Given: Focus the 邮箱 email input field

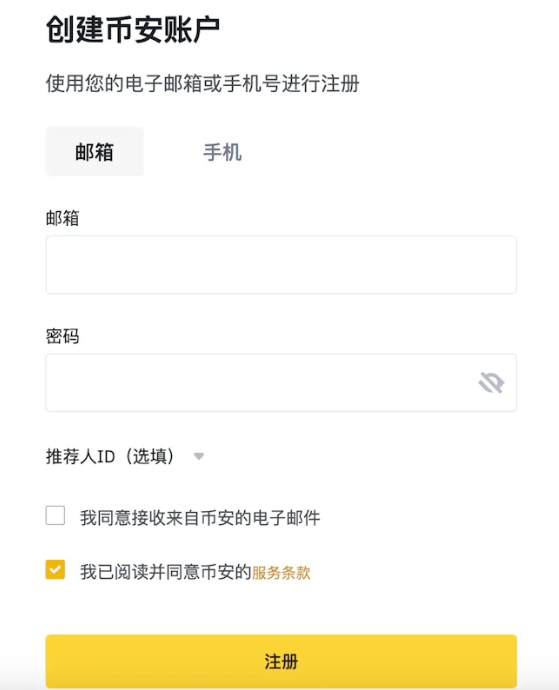Looking at the screenshot, I should [x=281, y=264].
